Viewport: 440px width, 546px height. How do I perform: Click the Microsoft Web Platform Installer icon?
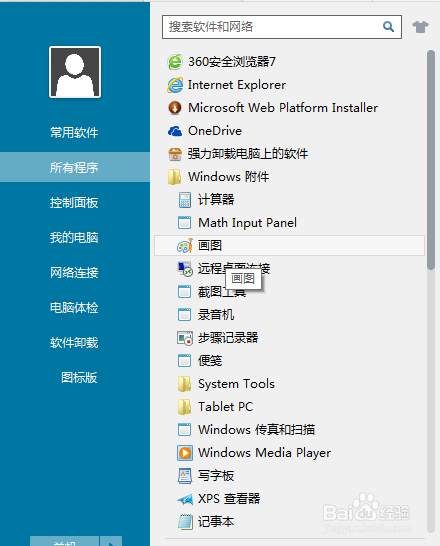point(175,108)
